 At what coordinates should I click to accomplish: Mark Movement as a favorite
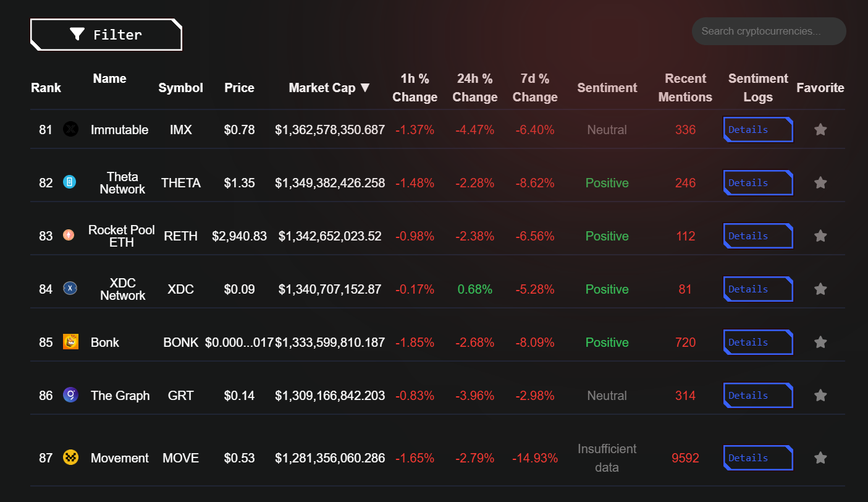tap(820, 457)
